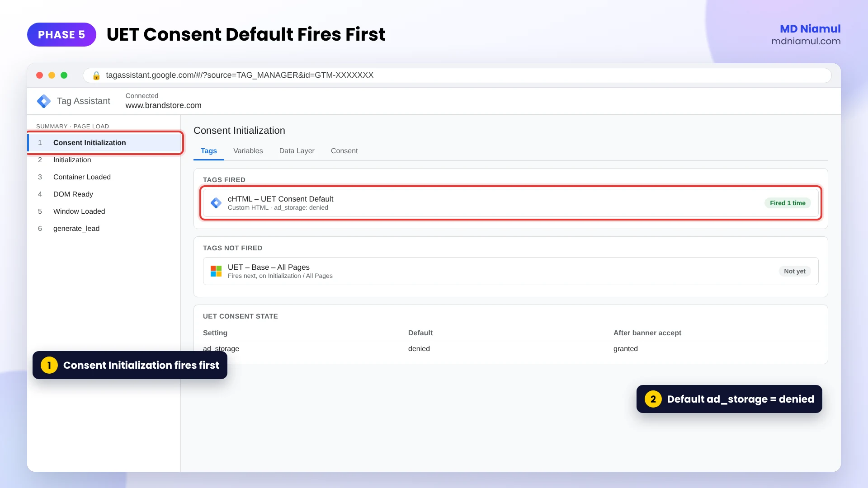Click the Setting column header
This screenshot has width=868, height=488.
tap(215, 333)
